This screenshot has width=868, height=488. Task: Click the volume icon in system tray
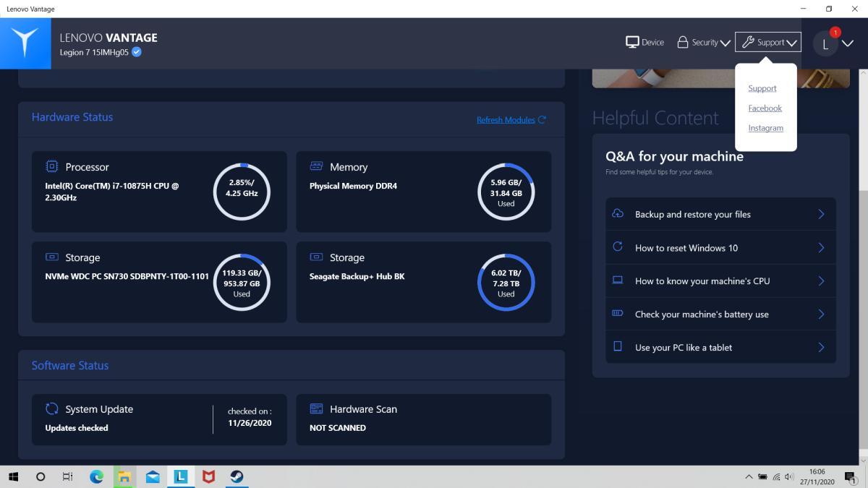click(x=789, y=477)
